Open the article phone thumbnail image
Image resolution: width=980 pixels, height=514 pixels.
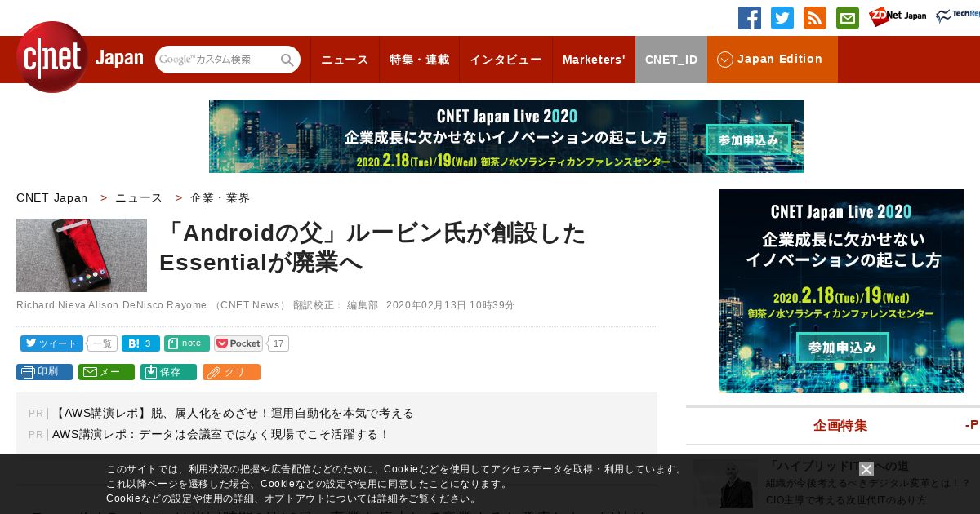tap(82, 255)
